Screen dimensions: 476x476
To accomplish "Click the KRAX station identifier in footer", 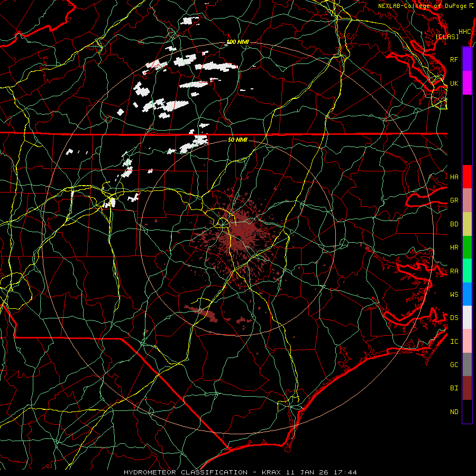I will click(x=271, y=472).
